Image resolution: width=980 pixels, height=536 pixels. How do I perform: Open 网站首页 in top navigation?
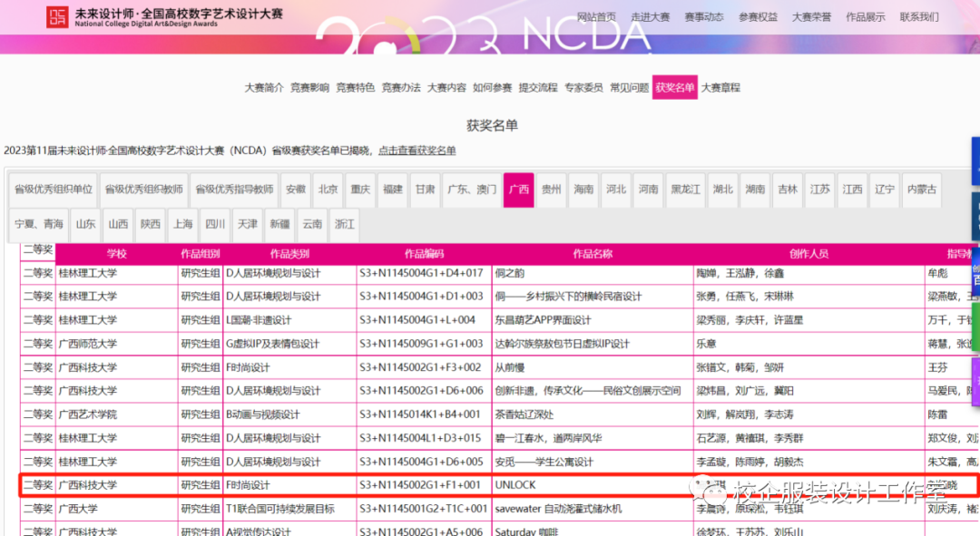[596, 17]
